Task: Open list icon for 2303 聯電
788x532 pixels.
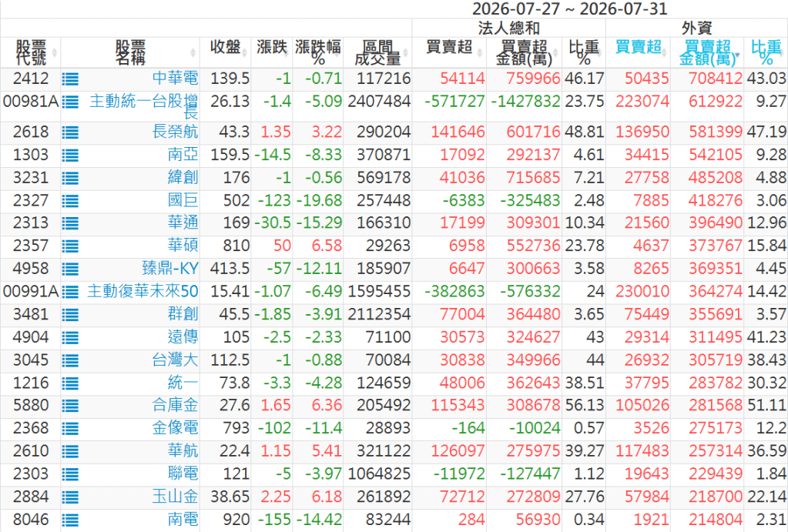Action: [x=70, y=475]
